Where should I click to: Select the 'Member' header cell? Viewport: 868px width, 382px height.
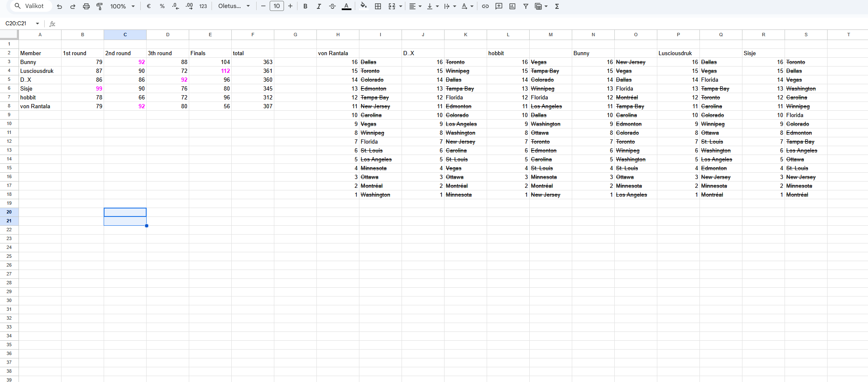tap(40, 53)
